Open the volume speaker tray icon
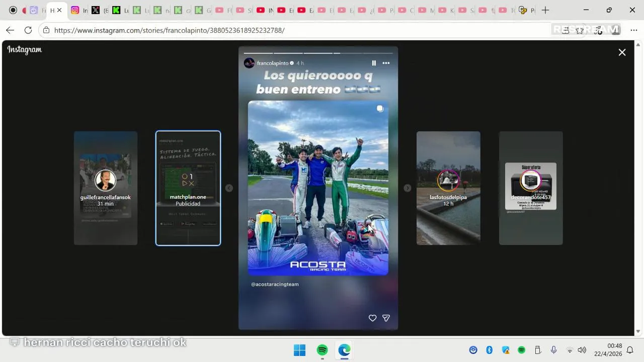This screenshot has height=362, width=644. click(x=582, y=350)
